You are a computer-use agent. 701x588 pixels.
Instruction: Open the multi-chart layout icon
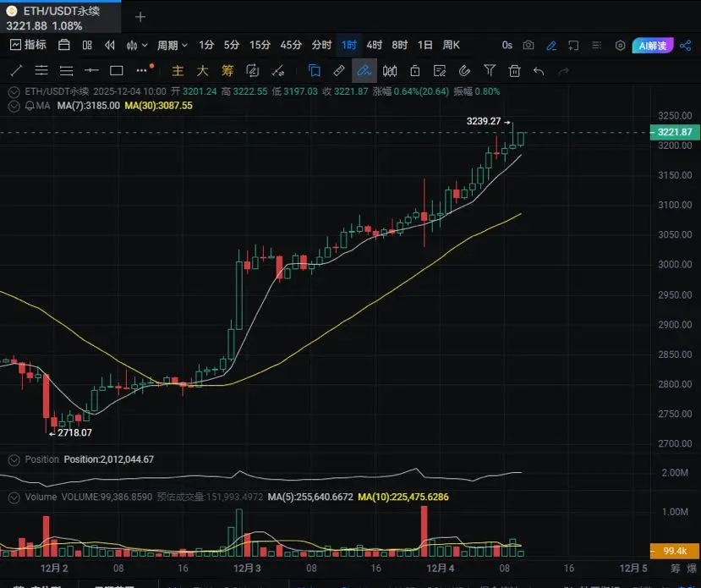point(87,45)
